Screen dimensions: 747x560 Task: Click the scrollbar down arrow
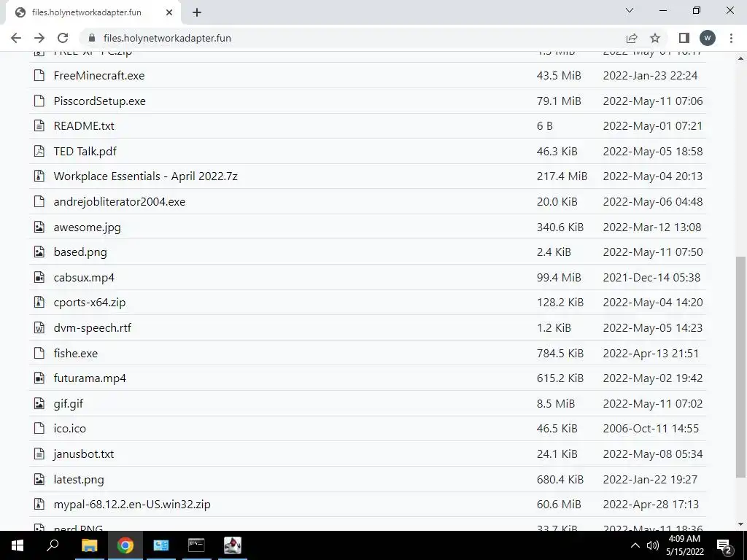pyautogui.click(x=740, y=524)
